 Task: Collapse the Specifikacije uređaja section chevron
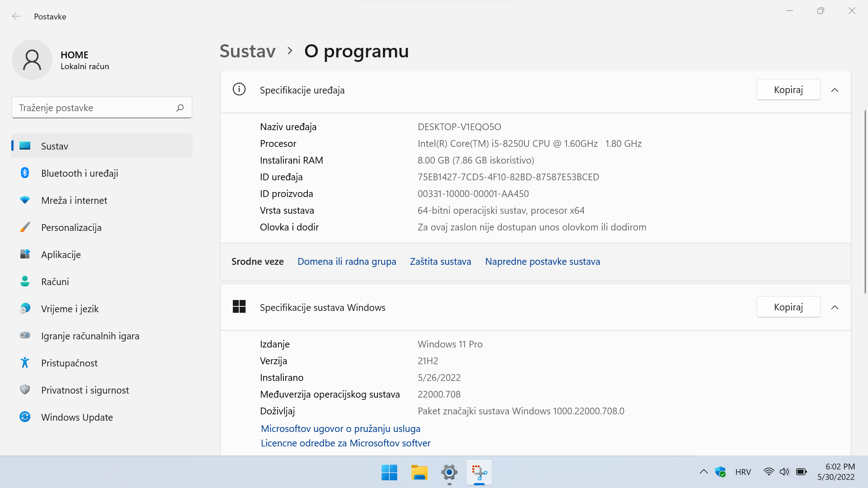(x=835, y=90)
